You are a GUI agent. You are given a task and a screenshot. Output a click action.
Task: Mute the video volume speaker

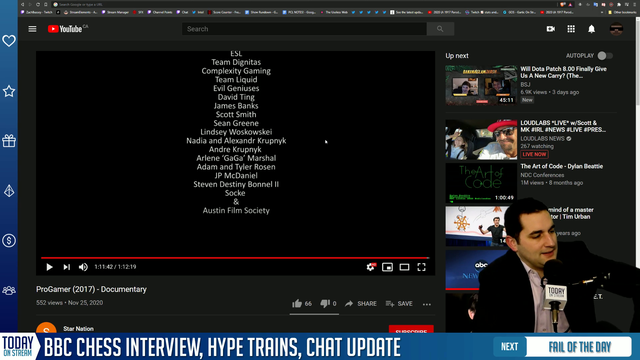(83, 267)
